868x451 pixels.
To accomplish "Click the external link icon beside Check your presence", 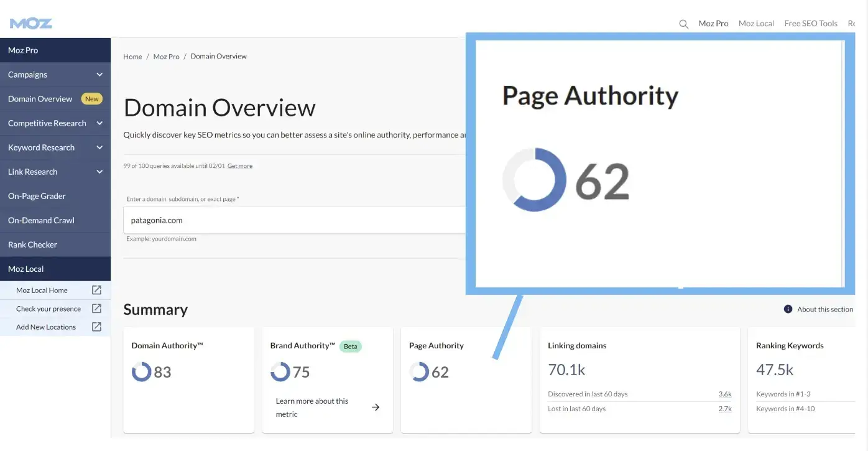I will coord(96,308).
